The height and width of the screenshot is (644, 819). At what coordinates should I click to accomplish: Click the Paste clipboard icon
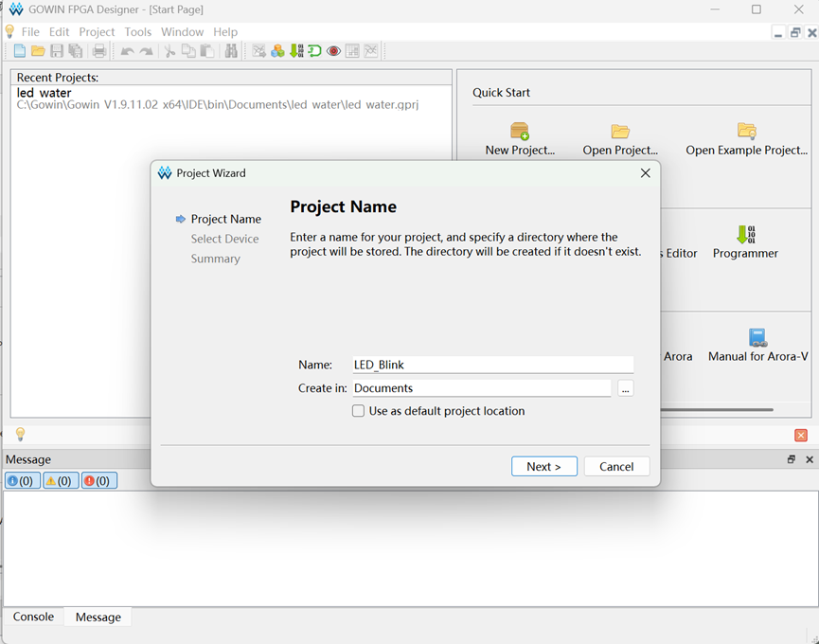coord(207,50)
